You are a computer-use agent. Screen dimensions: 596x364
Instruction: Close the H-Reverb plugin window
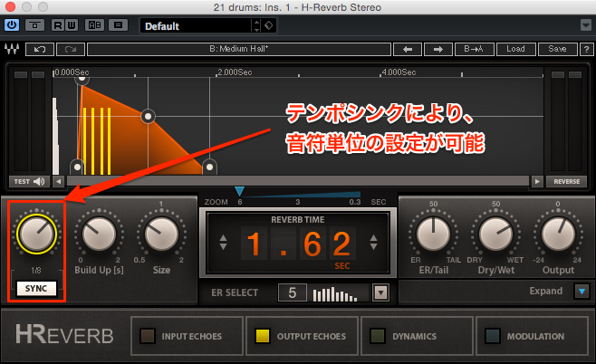click(10, 7)
